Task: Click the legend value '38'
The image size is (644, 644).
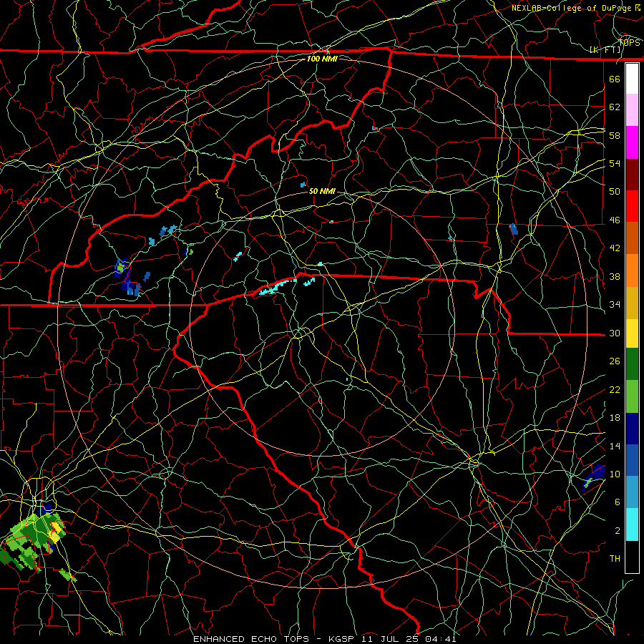Action: click(615, 276)
